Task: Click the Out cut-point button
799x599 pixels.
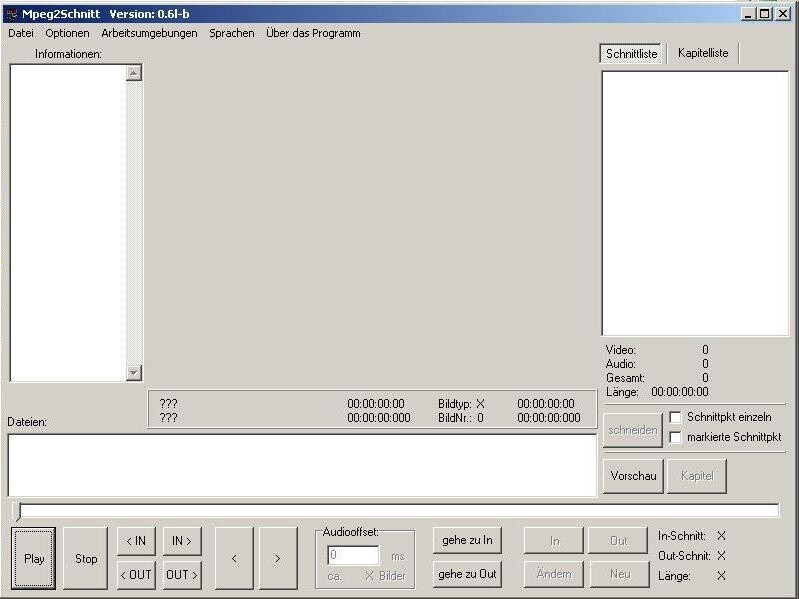Action: coord(618,540)
